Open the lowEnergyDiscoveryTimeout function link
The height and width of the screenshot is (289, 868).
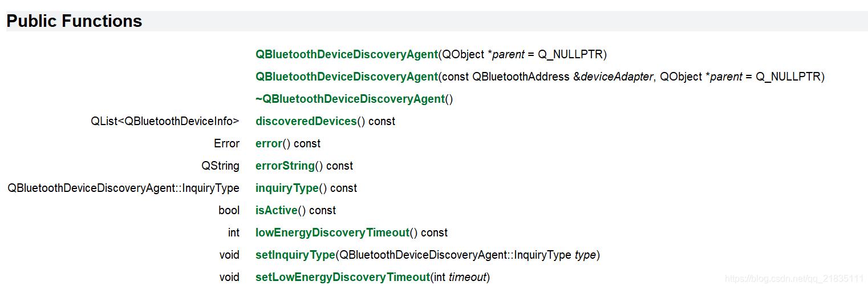tap(332, 232)
